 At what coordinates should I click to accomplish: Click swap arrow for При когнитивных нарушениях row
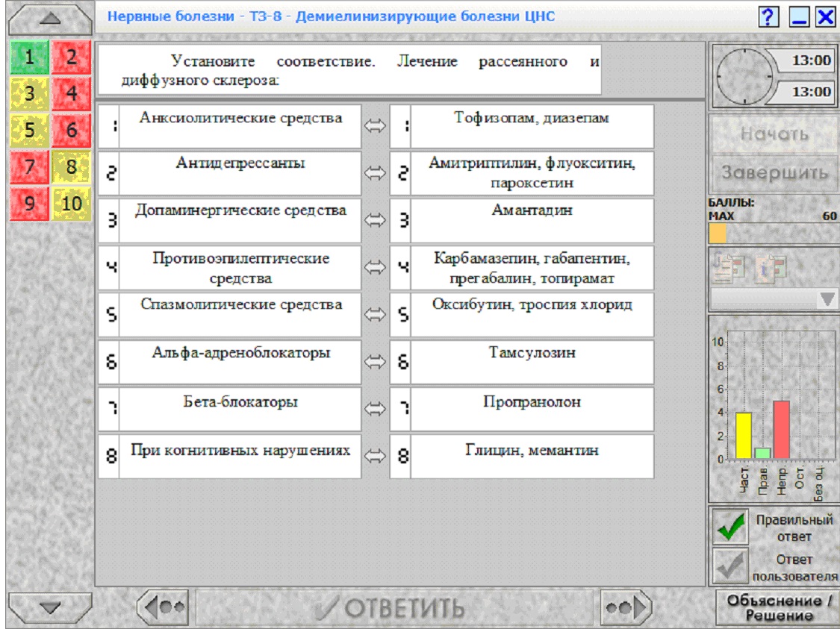tap(375, 456)
